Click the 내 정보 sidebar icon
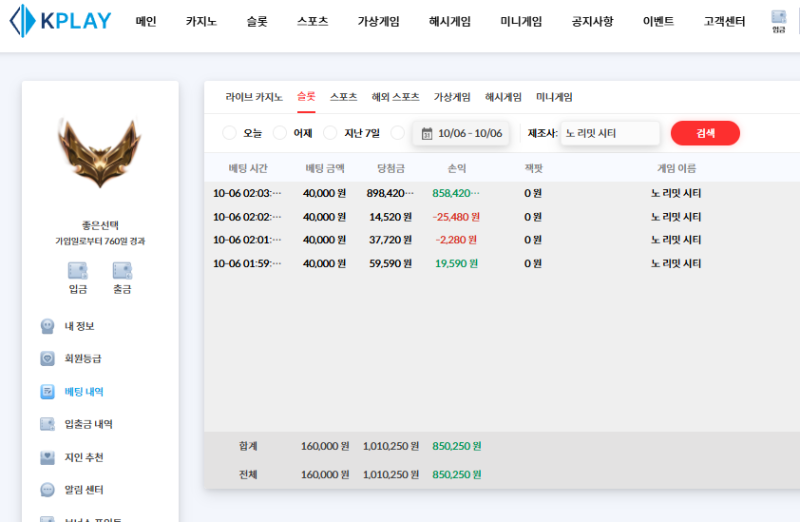Viewport: 800px width, 522px height. pos(47,326)
